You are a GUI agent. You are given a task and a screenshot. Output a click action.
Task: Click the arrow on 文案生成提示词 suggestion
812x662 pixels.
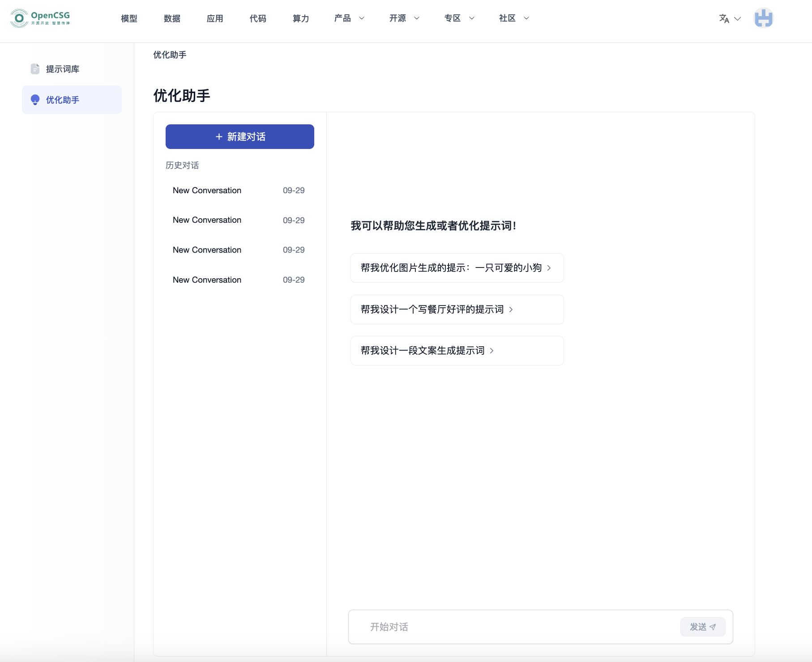coord(491,351)
